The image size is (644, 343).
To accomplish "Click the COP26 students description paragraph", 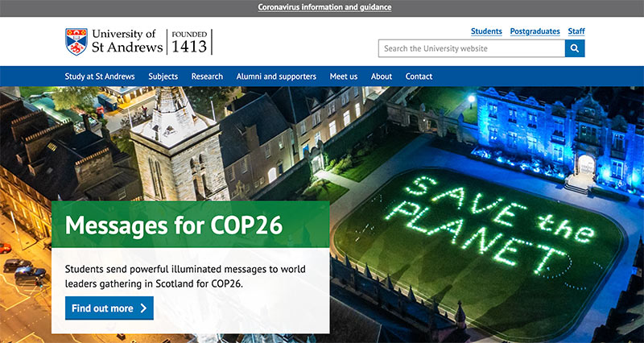I will (x=185, y=276).
